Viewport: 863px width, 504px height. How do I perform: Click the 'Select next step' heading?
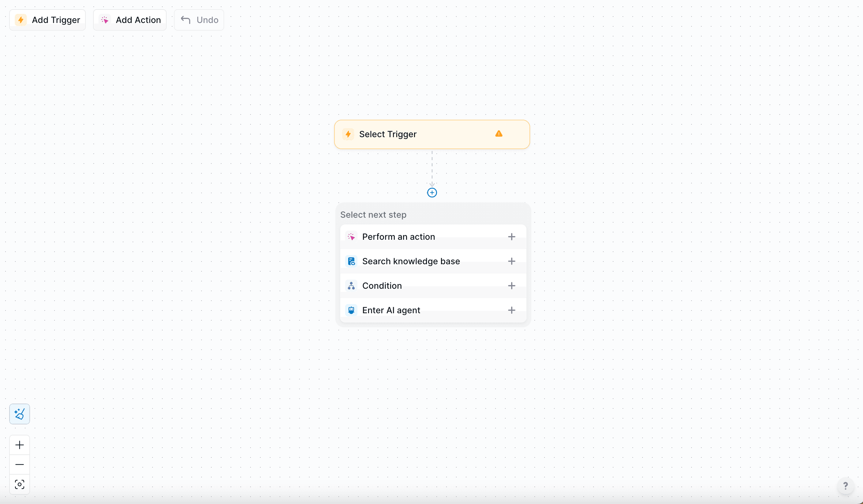pos(373,215)
